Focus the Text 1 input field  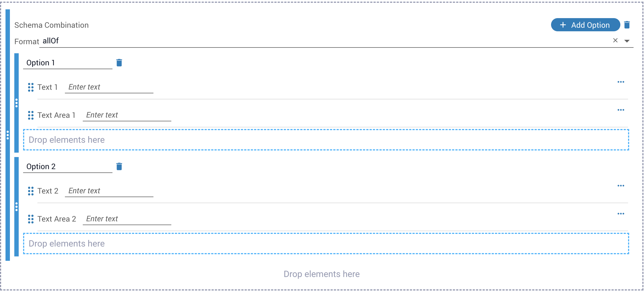pos(109,87)
